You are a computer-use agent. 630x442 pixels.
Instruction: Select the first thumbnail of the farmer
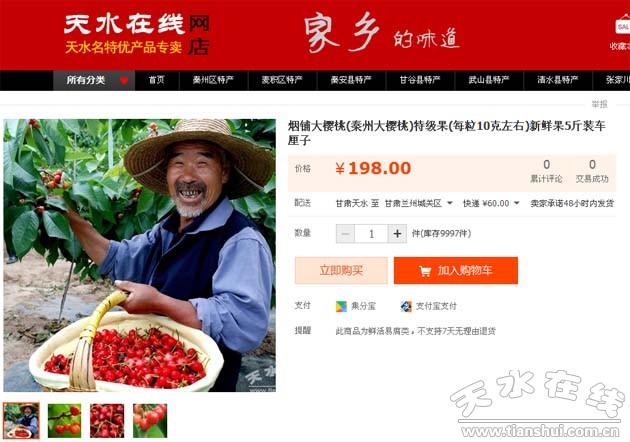pyautogui.click(x=21, y=420)
